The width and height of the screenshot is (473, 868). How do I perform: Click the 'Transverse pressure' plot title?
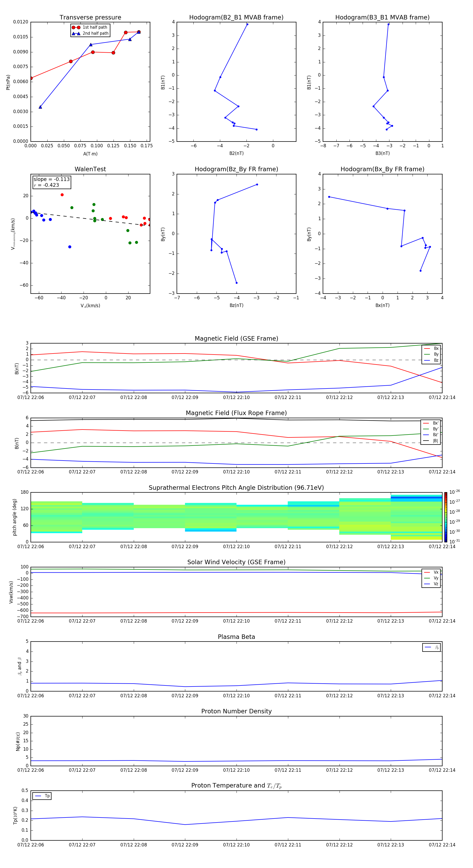tap(90, 17)
